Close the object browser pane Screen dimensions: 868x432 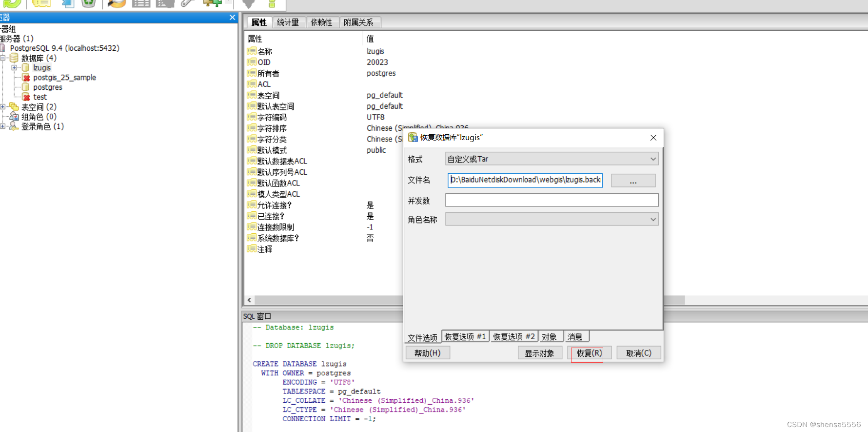(232, 18)
